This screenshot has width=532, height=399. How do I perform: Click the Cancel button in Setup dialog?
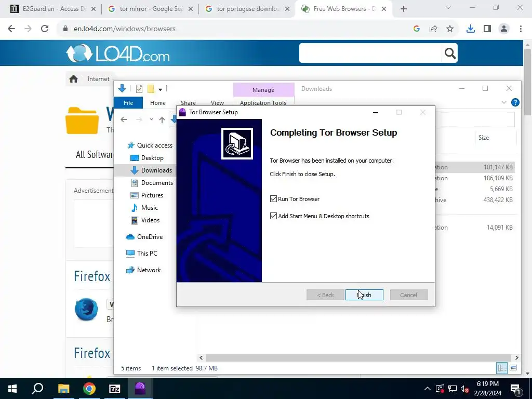pos(408,295)
